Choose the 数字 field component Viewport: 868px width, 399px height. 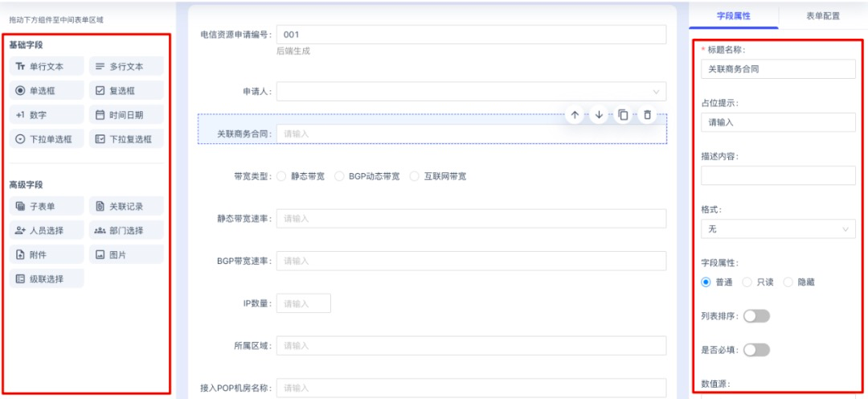(x=47, y=115)
